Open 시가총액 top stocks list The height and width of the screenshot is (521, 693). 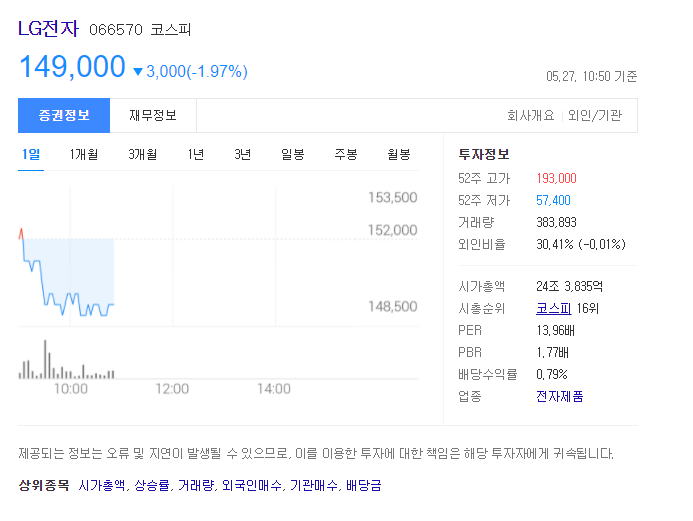(x=102, y=485)
